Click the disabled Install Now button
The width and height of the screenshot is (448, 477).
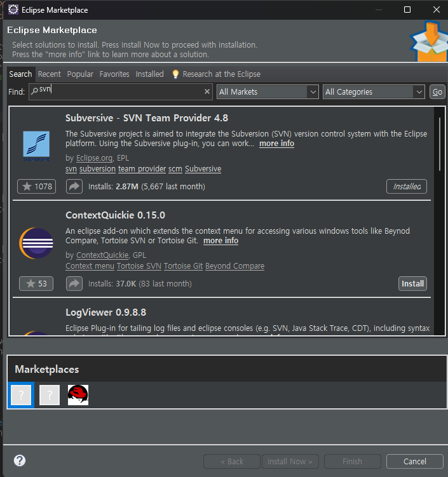click(290, 462)
